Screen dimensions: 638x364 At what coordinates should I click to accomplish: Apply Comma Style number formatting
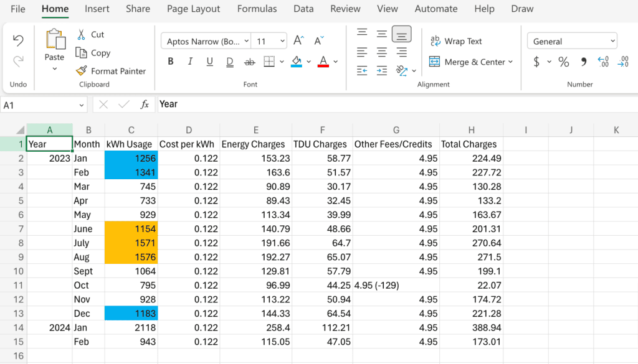pyautogui.click(x=584, y=62)
